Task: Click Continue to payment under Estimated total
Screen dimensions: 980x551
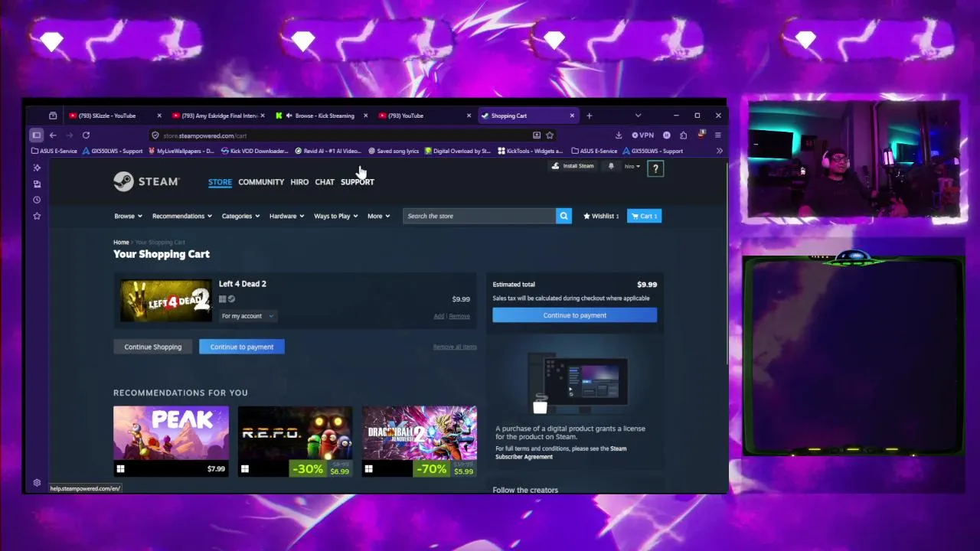Action: click(x=575, y=315)
